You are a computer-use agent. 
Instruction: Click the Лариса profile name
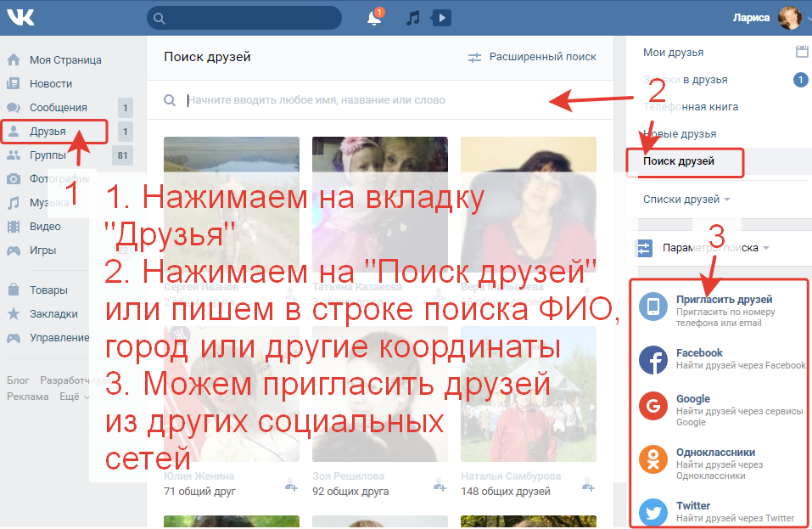tap(751, 18)
